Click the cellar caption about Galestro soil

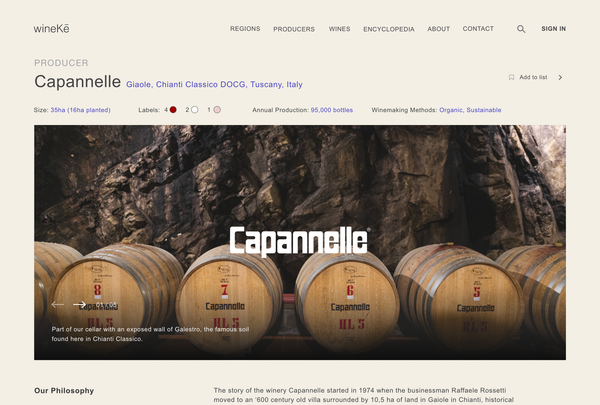(x=150, y=334)
